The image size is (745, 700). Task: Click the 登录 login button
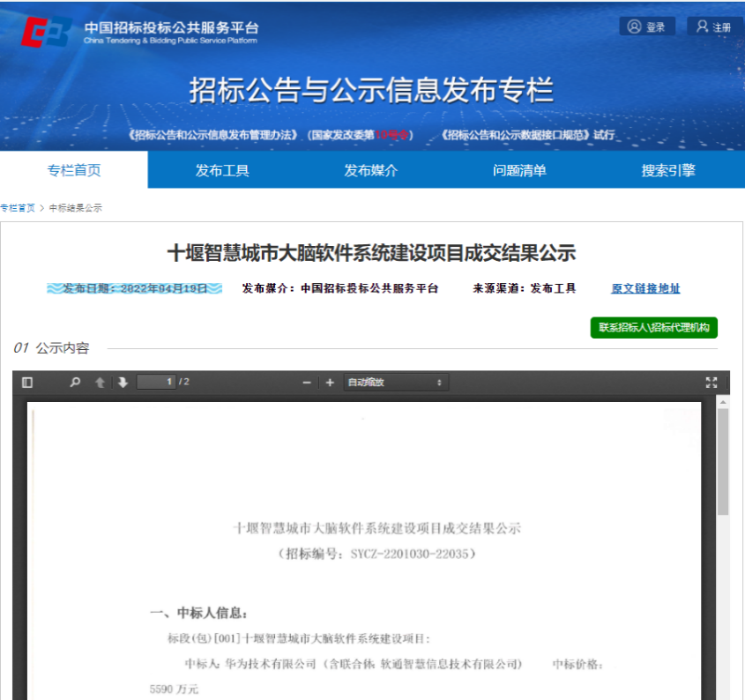tap(647, 27)
